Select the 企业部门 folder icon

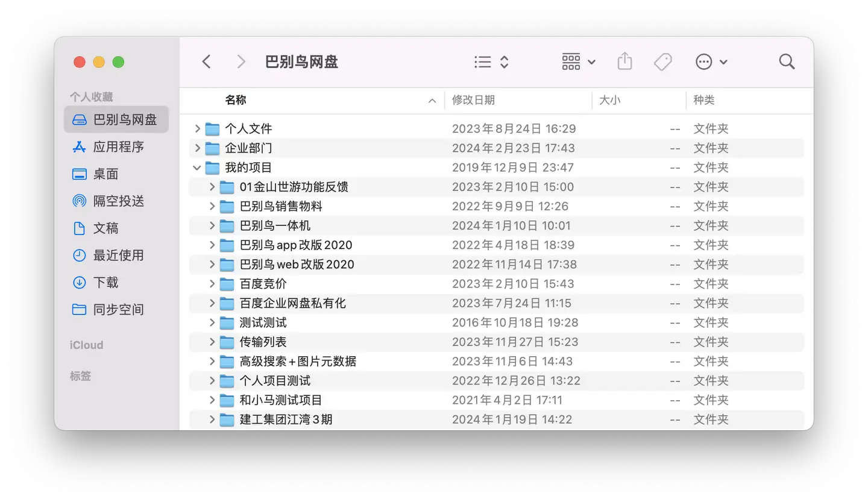pos(212,148)
